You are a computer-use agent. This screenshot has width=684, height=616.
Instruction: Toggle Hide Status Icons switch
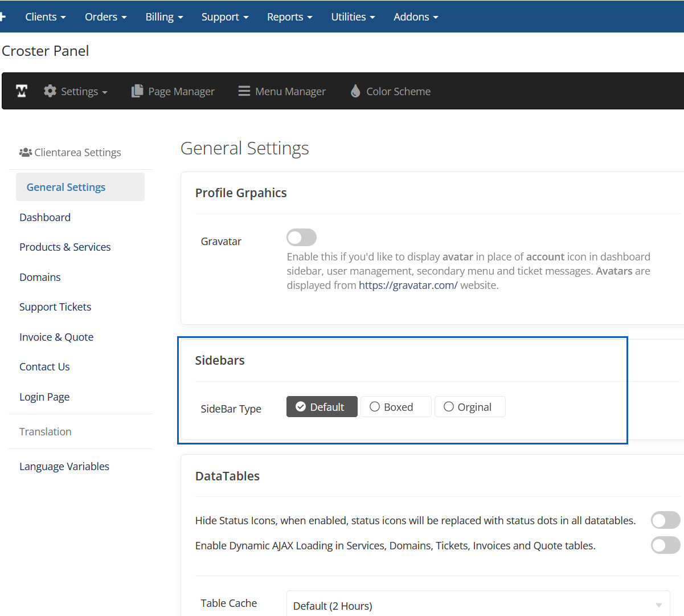[665, 520]
